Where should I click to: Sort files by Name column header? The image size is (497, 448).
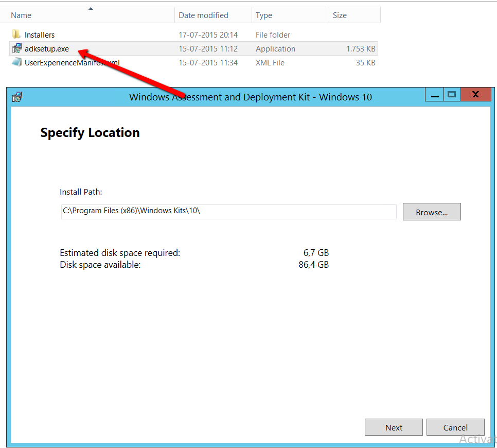point(22,15)
